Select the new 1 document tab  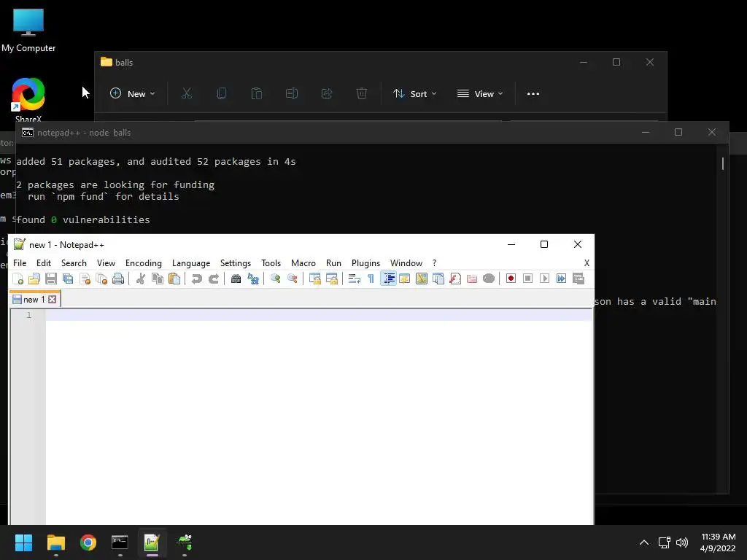coord(34,300)
